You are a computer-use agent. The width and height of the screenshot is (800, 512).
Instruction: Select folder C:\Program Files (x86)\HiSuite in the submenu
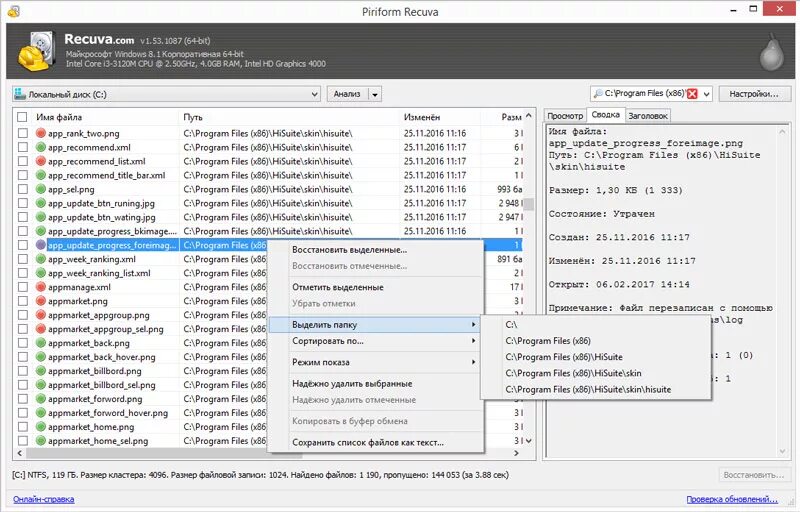pos(596,357)
